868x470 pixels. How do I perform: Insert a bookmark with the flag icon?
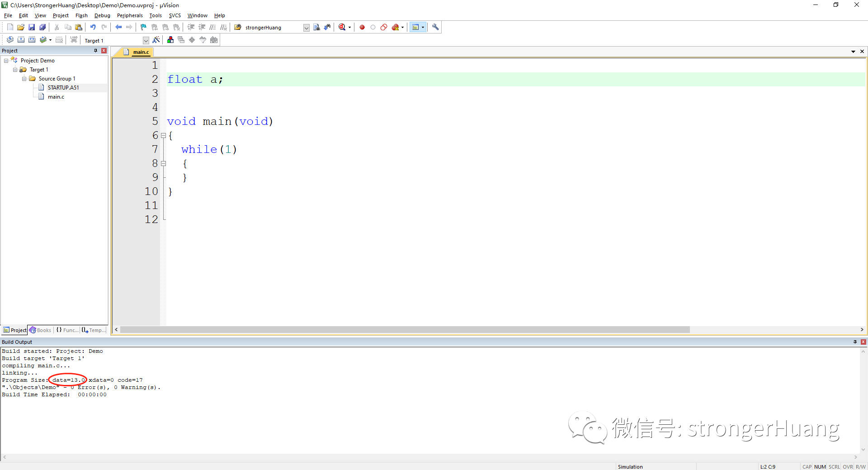143,27
